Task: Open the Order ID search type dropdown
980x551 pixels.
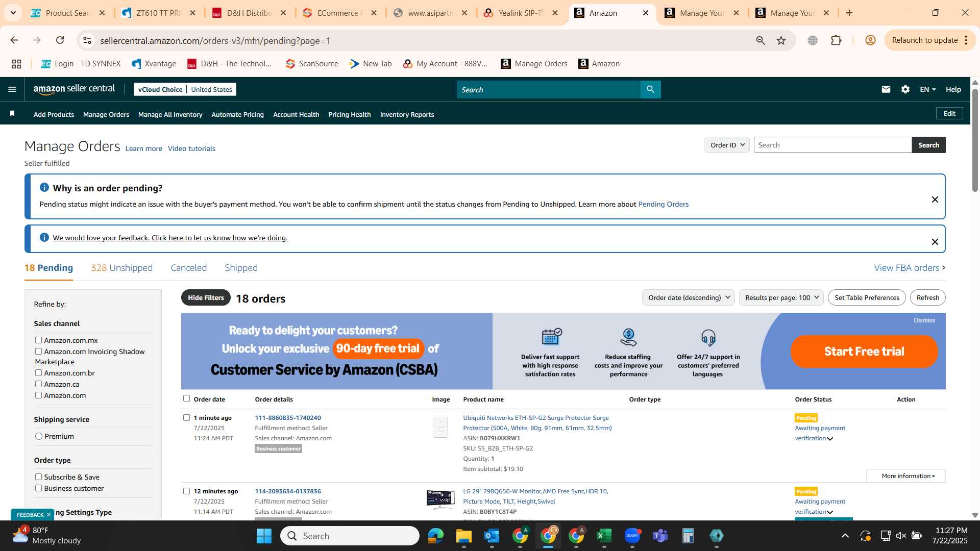Action: (727, 145)
